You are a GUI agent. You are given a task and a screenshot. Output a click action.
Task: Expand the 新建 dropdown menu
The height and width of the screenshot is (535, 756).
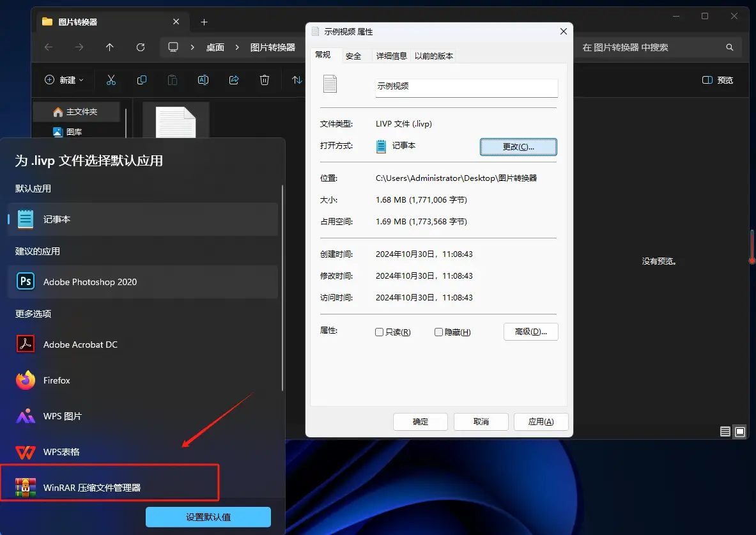click(x=64, y=80)
